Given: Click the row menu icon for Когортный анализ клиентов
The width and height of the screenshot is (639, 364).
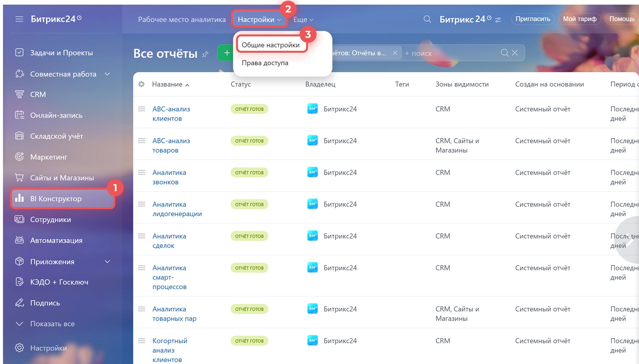Looking at the screenshot, I should (x=141, y=341).
